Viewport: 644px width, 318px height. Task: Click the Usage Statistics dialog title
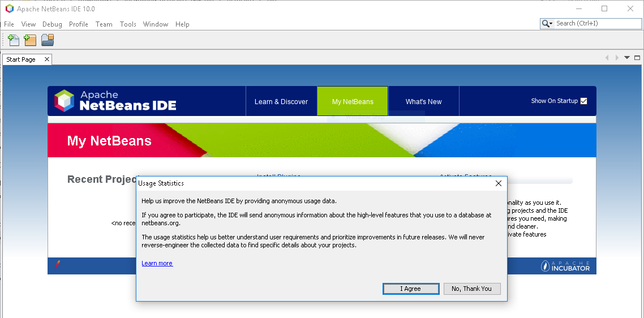(161, 183)
